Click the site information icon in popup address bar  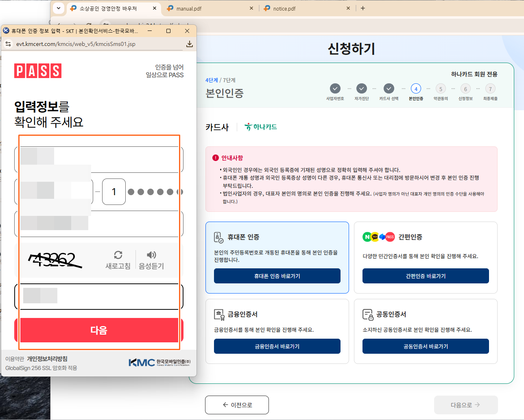[x=8, y=44]
